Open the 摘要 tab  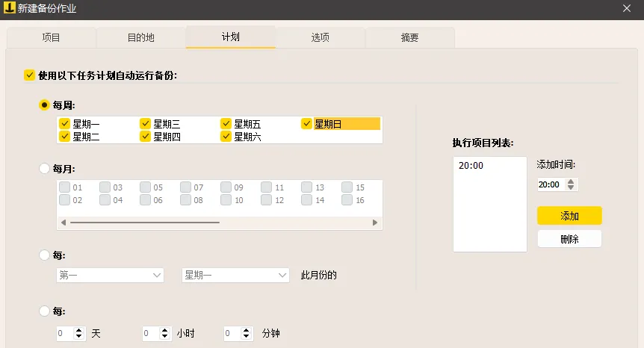click(409, 38)
